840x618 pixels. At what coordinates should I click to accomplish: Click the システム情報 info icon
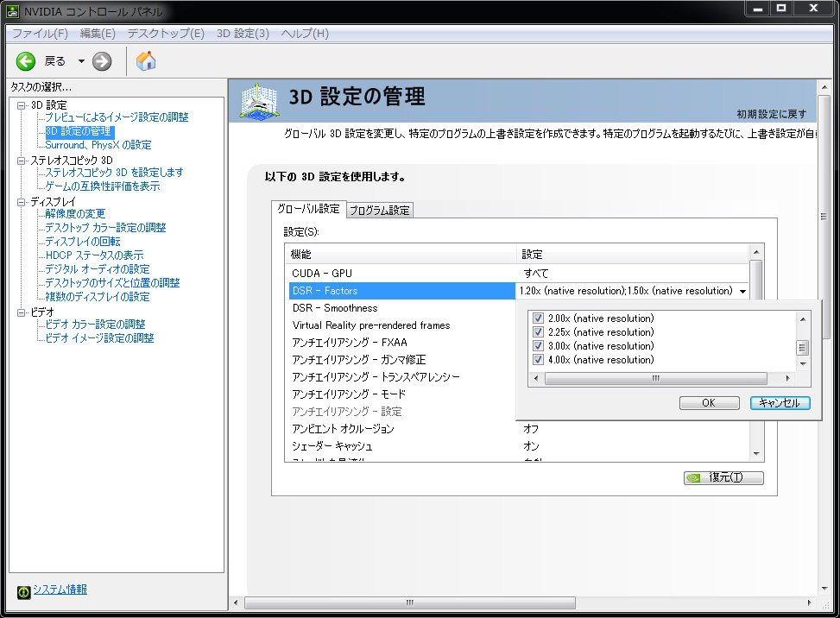pyautogui.click(x=23, y=592)
